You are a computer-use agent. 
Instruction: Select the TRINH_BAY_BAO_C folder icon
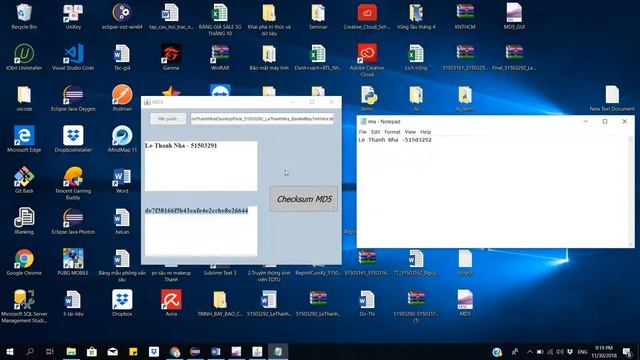pos(220,303)
